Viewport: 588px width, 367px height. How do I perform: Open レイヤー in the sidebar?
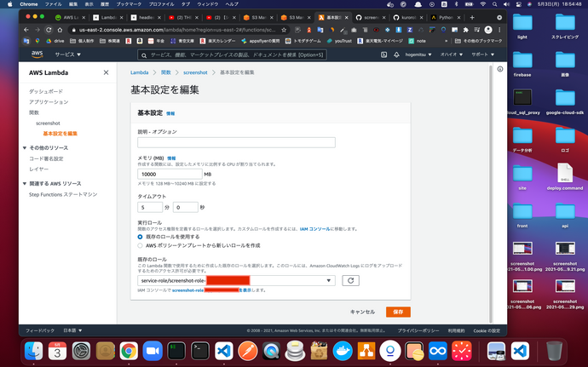(x=39, y=169)
